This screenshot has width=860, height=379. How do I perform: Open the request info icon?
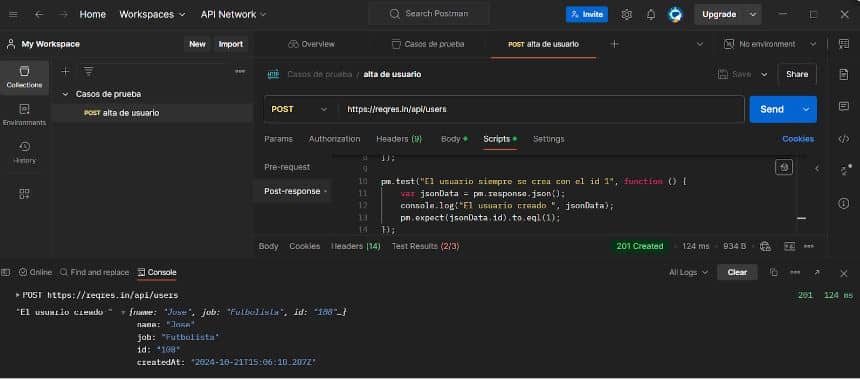[844, 203]
